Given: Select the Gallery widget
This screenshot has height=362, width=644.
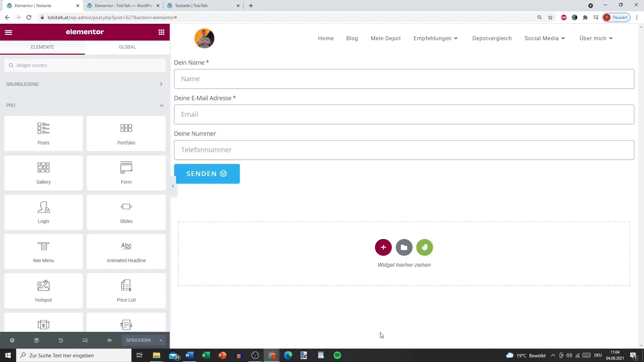Looking at the screenshot, I should coord(44,173).
